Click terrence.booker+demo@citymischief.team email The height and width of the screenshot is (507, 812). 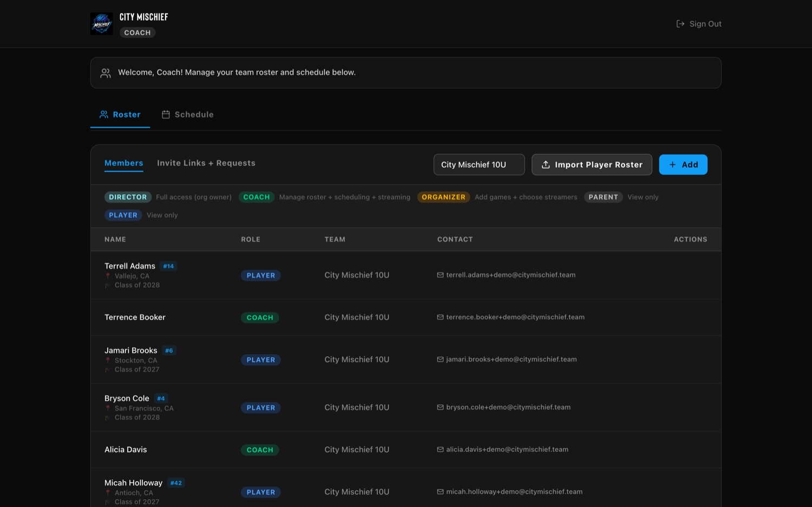pyautogui.click(x=515, y=317)
